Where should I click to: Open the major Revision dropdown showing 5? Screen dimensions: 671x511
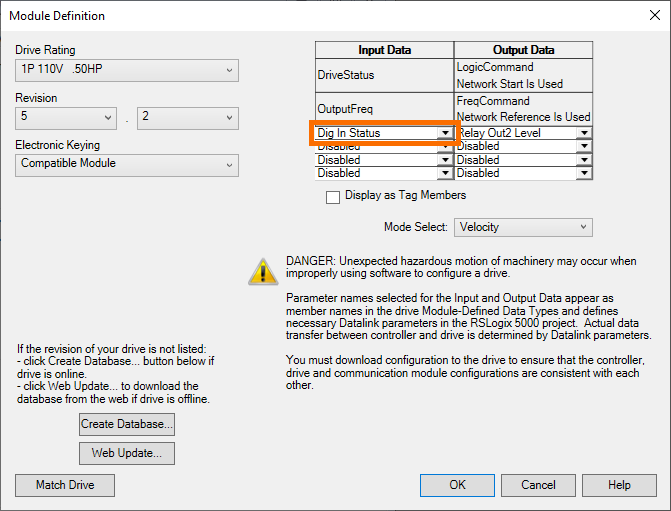[66, 118]
